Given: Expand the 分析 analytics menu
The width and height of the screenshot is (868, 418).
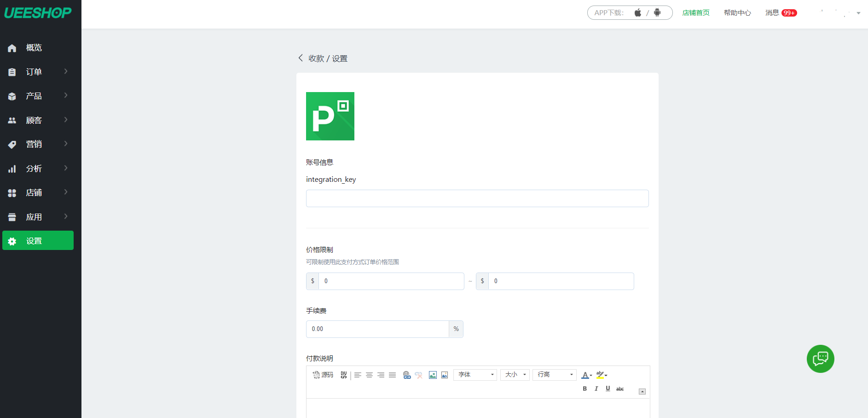Looking at the screenshot, I should pos(38,168).
